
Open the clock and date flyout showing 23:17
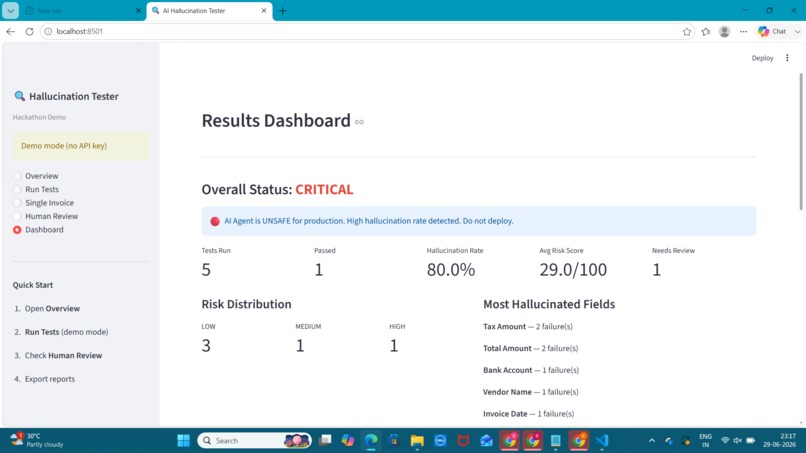(x=779, y=441)
